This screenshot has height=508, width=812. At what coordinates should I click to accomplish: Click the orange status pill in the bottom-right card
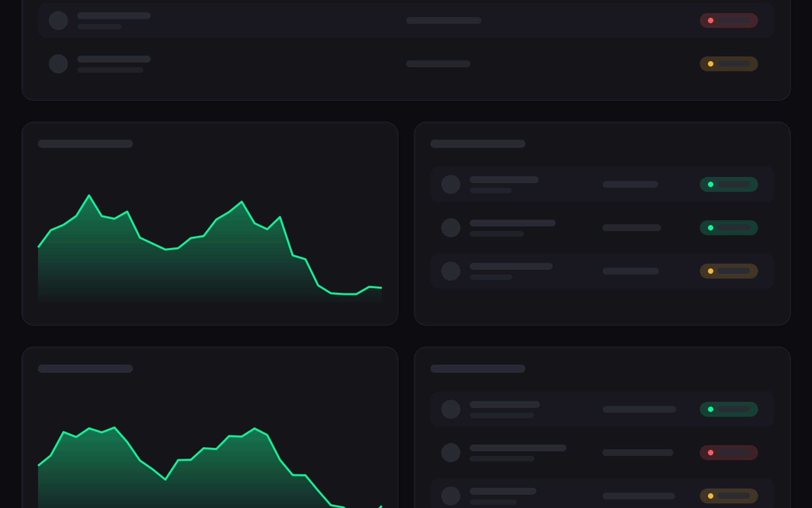point(729,496)
